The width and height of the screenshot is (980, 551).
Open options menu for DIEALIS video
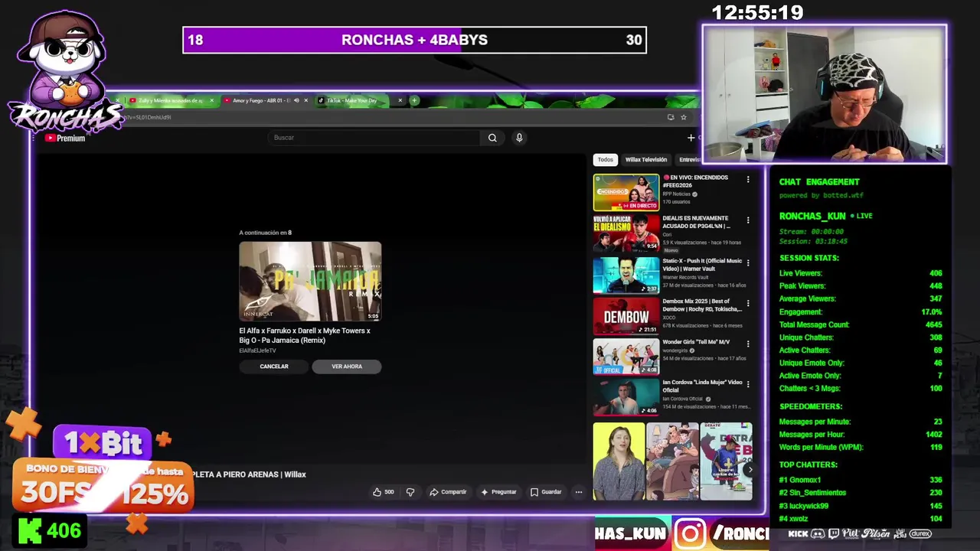tap(748, 220)
